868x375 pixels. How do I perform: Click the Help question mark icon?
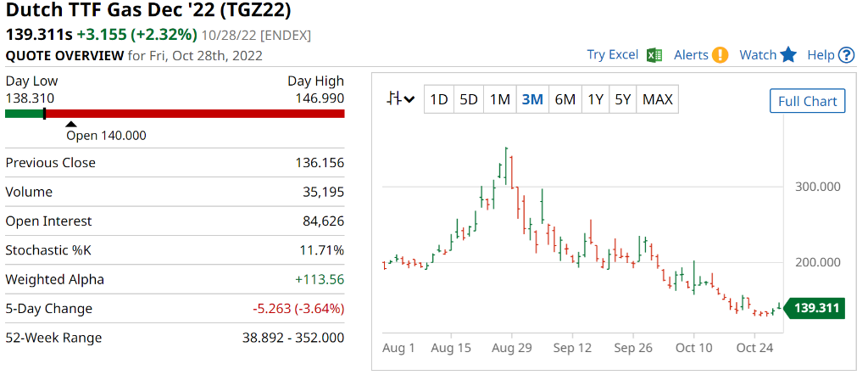pyautogui.click(x=846, y=55)
